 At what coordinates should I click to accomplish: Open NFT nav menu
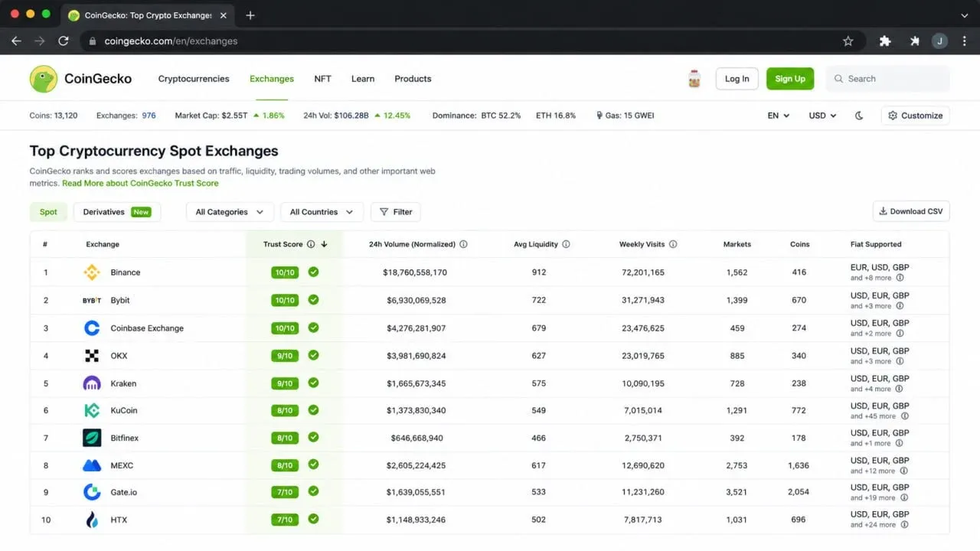click(x=322, y=79)
